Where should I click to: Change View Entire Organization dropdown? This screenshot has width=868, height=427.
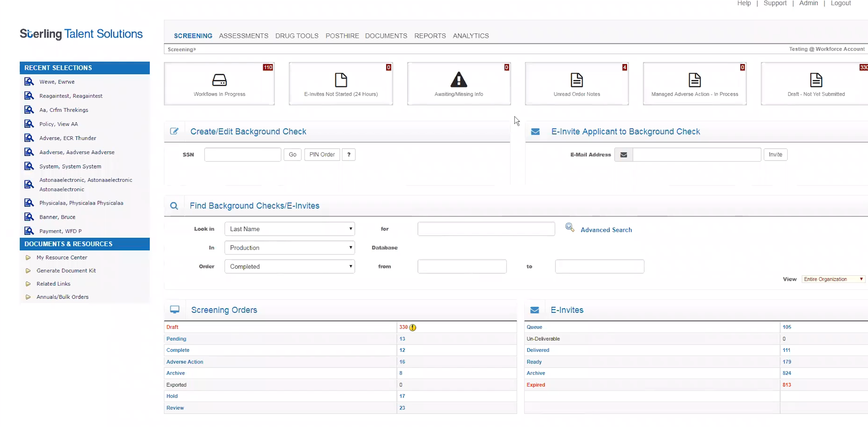833,279
